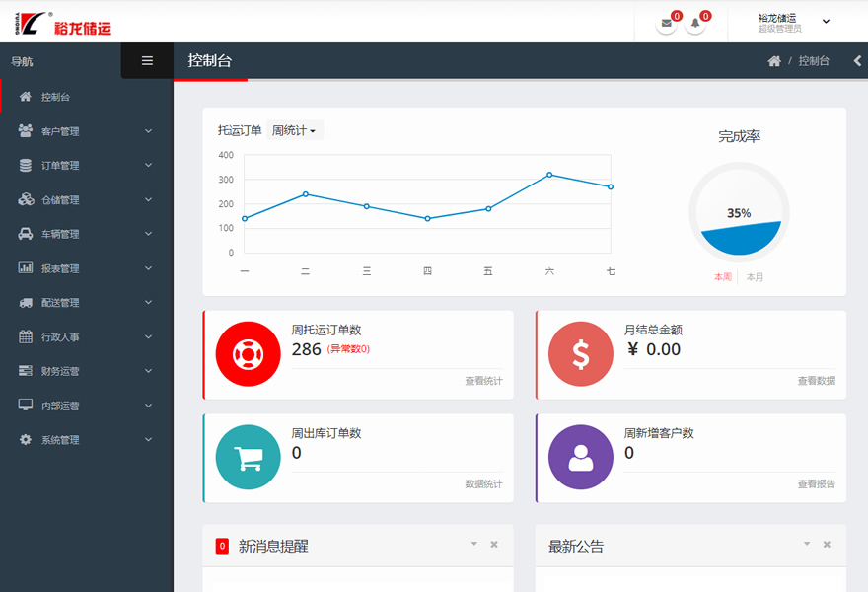Click the red lifebuoy icon for 周托运订单数
Viewport: 868px width, 592px height.
point(248,354)
